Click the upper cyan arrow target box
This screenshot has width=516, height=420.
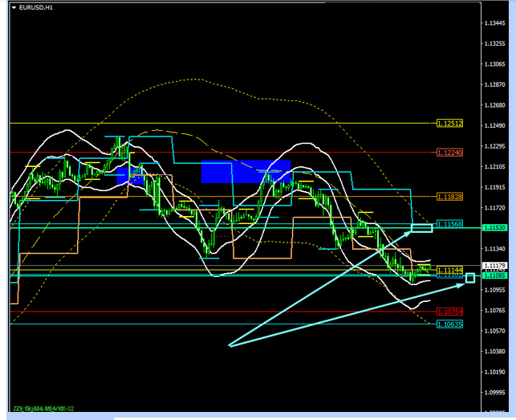421,229
